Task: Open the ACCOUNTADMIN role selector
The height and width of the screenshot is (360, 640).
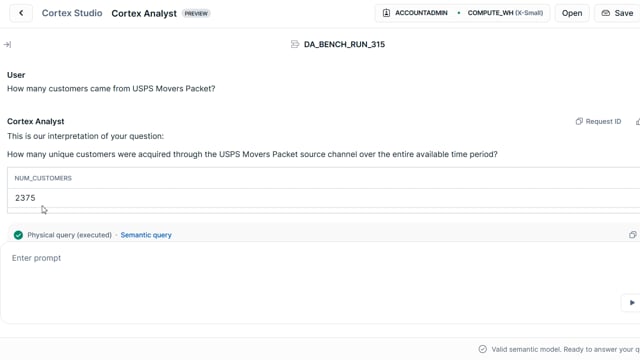Action: pyautogui.click(x=415, y=13)
